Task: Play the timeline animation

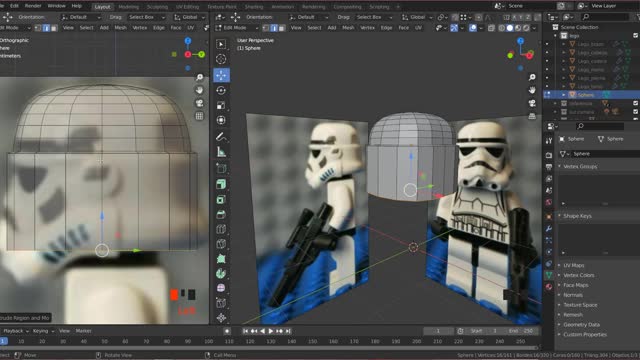Action: point(271,331)
